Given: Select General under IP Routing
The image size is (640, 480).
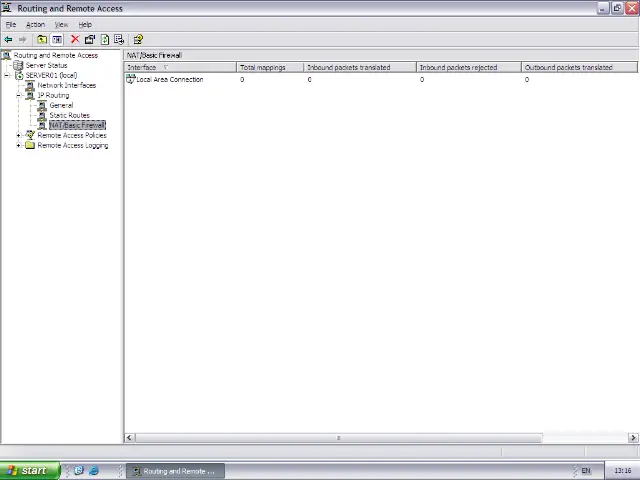Looking at the screenshot, I should (61, 105).
